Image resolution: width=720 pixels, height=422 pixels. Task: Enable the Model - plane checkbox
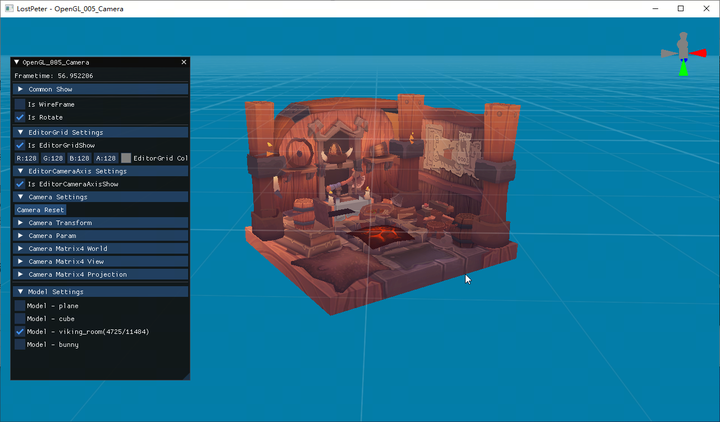coord(20,305)
